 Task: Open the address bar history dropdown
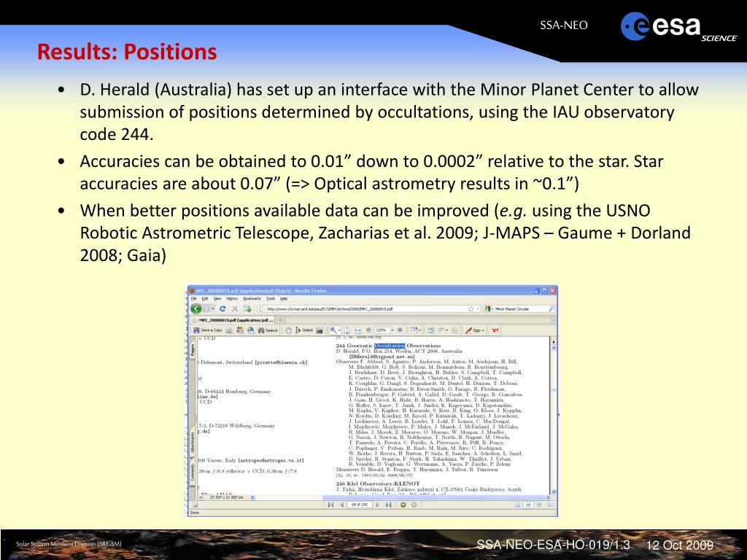point(478,308)
